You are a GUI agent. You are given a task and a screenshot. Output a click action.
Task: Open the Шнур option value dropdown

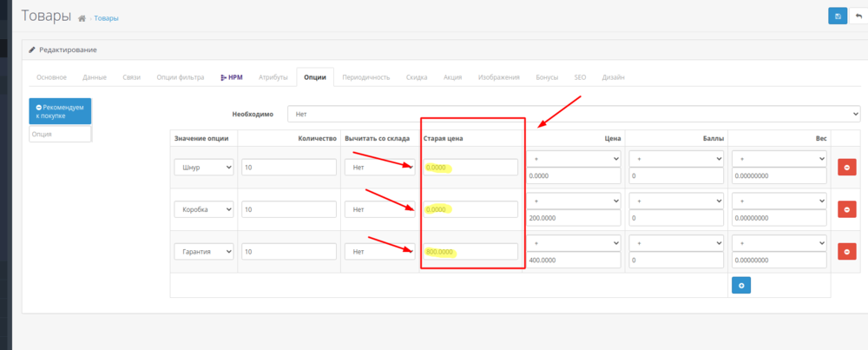[204, 167]
